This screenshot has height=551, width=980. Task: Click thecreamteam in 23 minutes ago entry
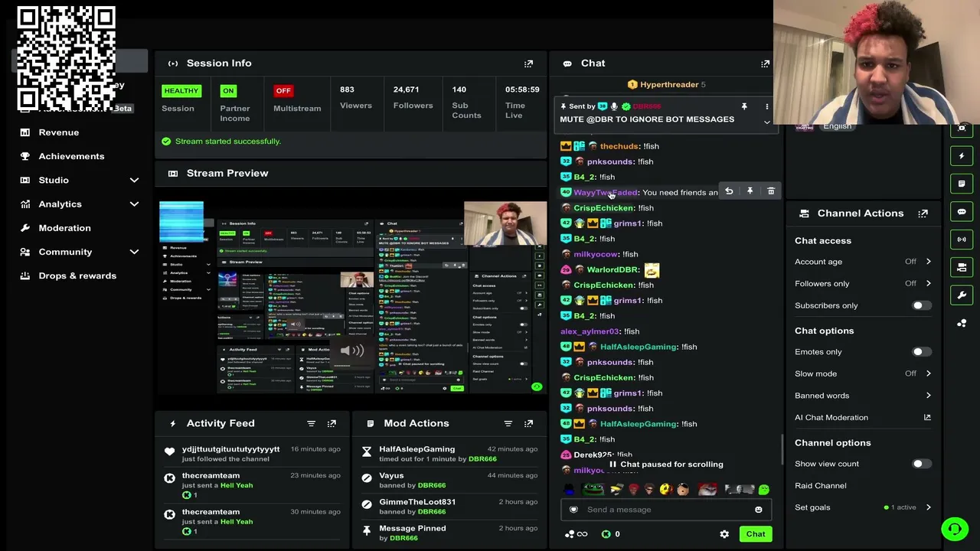tap(211, 475)
